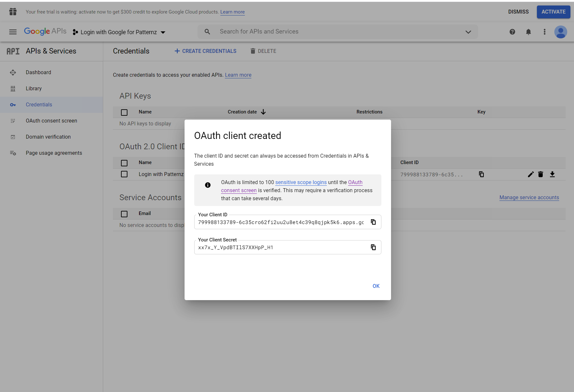Click the pencil edit OAuth client icon
Viewport: 574px width, 392px height.
click(x=530, y=174)
